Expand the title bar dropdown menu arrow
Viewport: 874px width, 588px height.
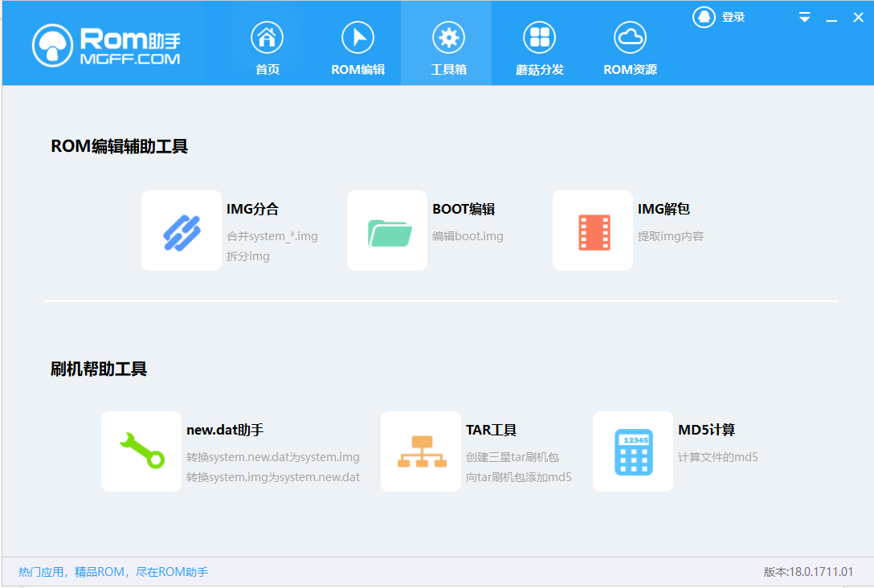pyautogui.click(x=805, y=18)
